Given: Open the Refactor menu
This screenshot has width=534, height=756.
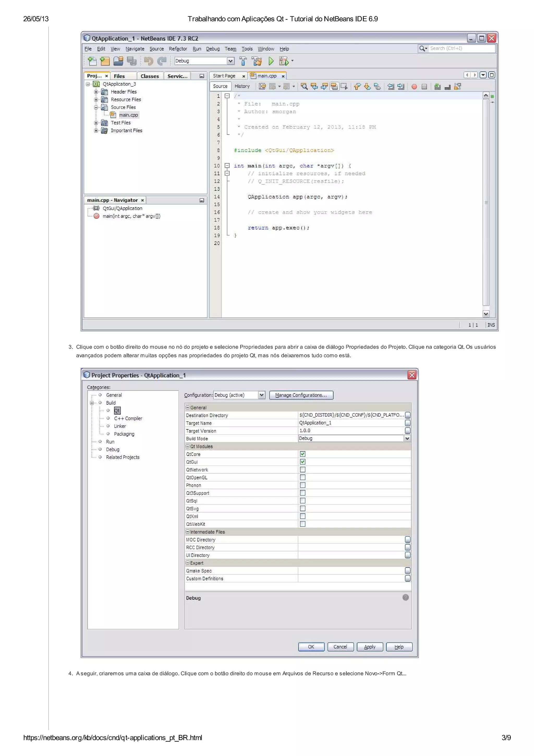Looking at the screenshot, I should click(178, 49).
